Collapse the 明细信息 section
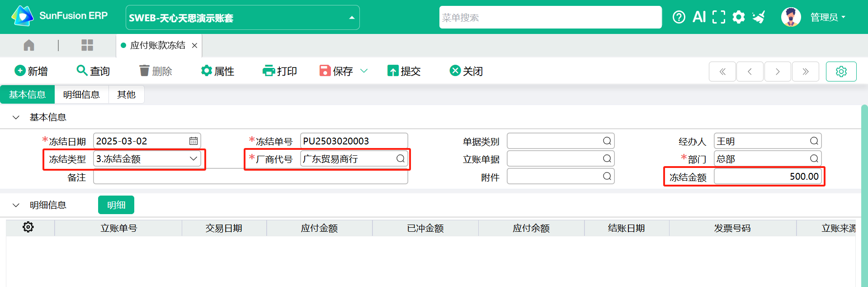 pyautogui.click(x=16, y=205)
